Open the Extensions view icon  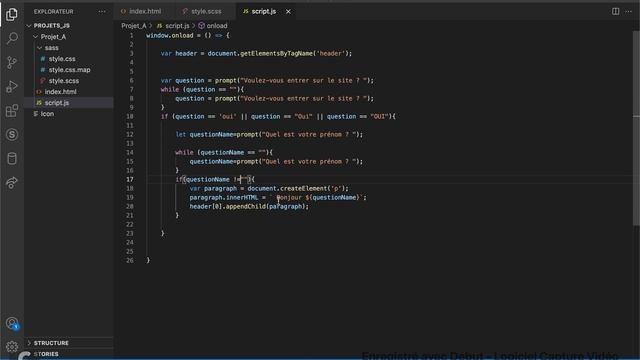pyautogui.click(x=12, y=110)
